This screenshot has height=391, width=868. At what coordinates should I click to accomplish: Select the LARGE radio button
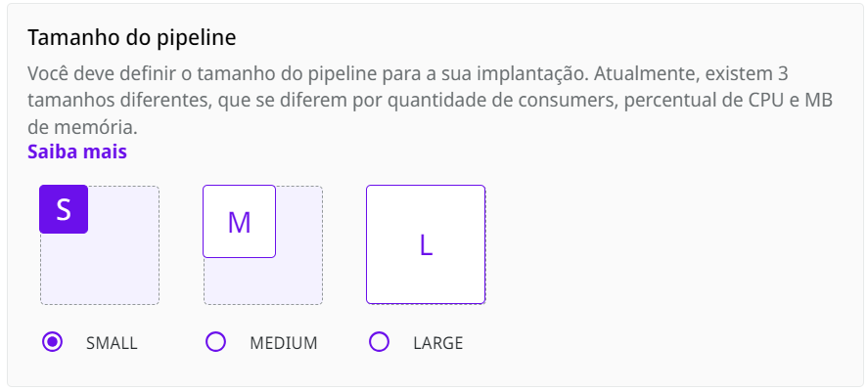pyautogui.click(x=380, y=342)
